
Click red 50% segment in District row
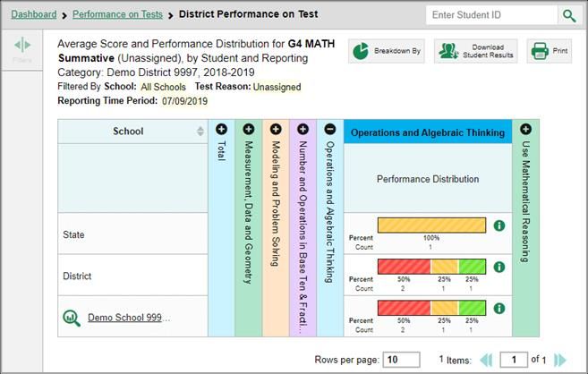click(405, 267)
